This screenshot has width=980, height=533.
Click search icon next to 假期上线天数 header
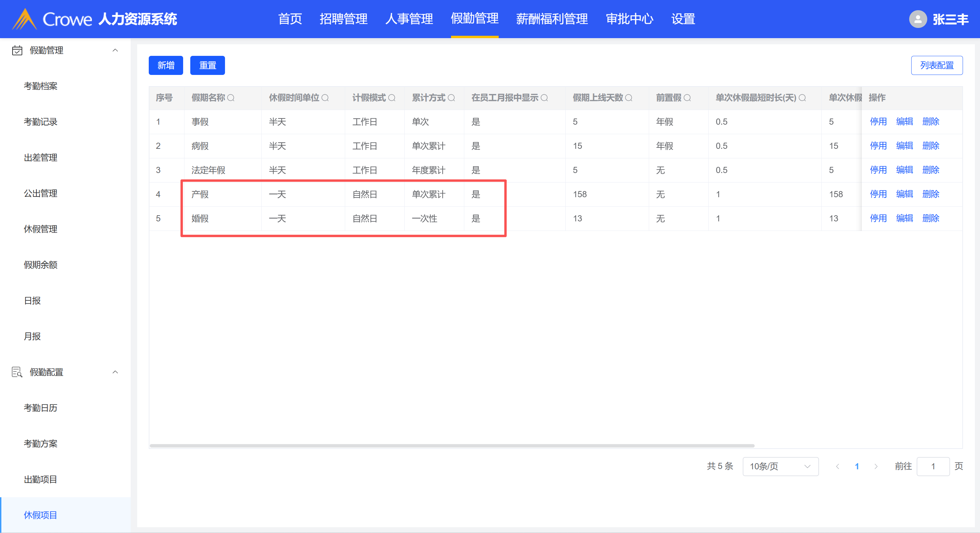coord(628,98)
